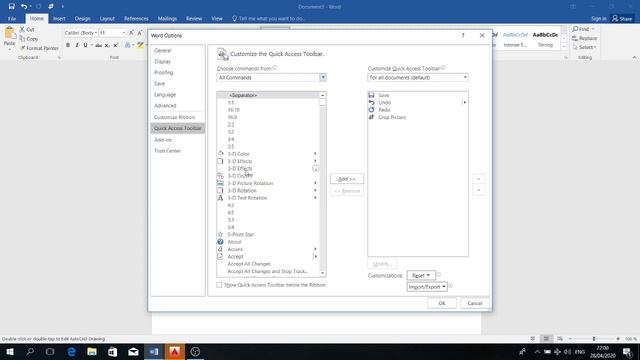The image size is (640, 360).
Task: Open the View ribbon tab
Action: pyautogui.click(x=217, y=18)
